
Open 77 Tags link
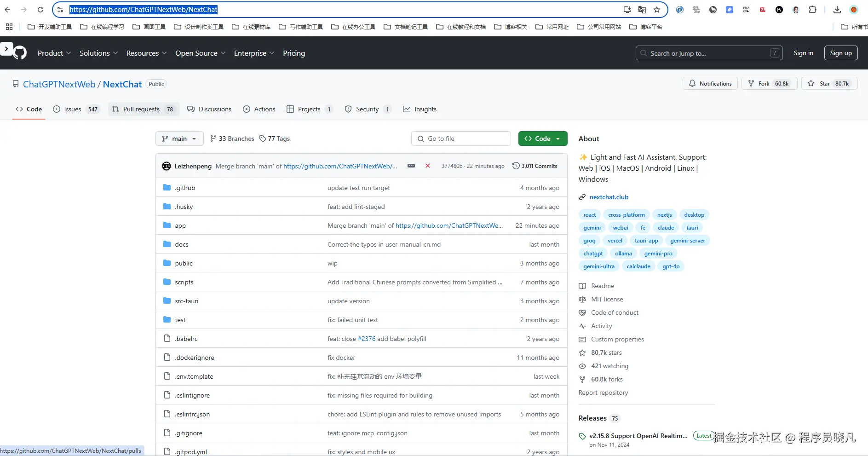[275, 139]
